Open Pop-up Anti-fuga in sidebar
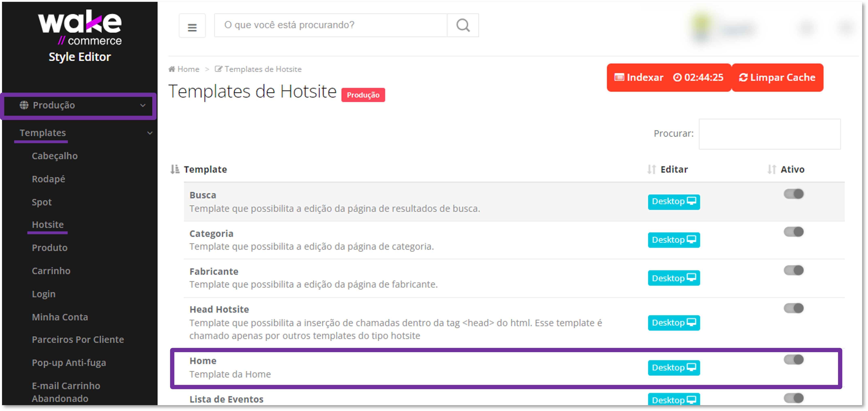This screenshot has width=868, height=411. 69,363
